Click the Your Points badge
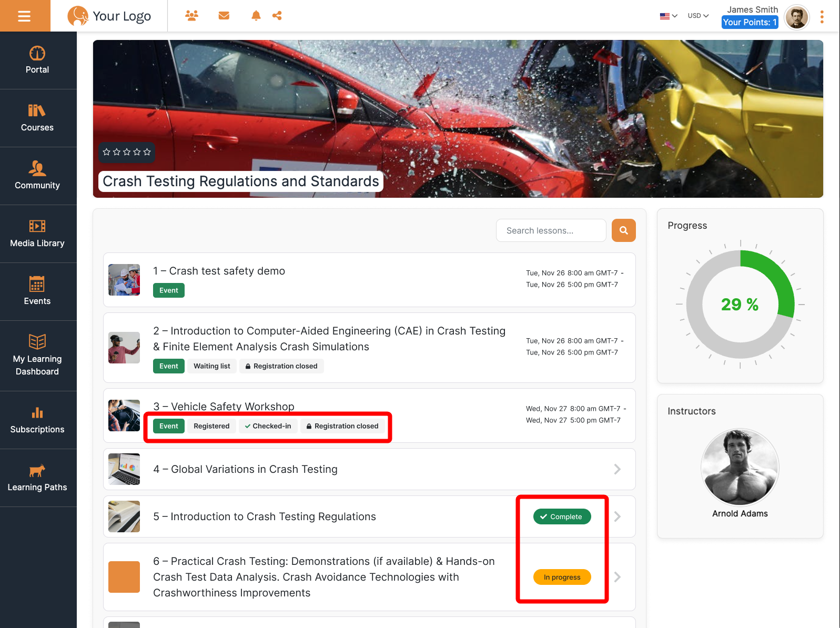This screenshot has width=840, height=628. [750, 22]
